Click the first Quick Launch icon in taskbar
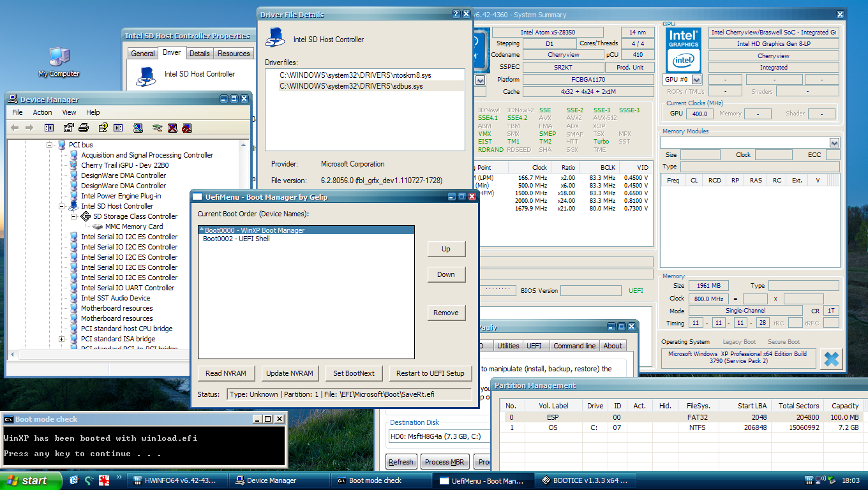 coord(74,480)
